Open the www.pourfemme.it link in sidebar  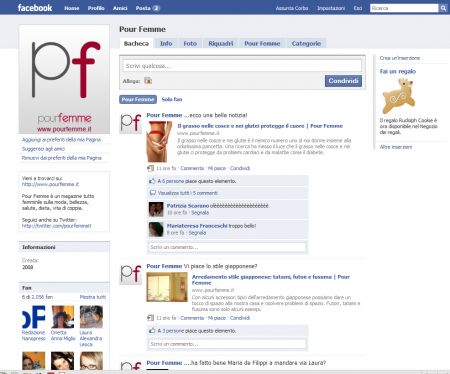pyautogui.click(x=50, y=184)
